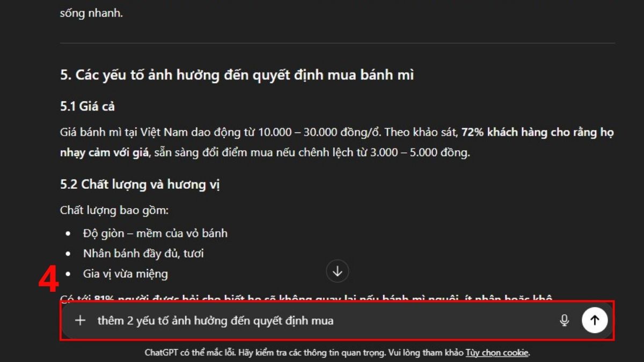Select the "5.2 Chất lượng và hương vị" subheading

[140, 185]
